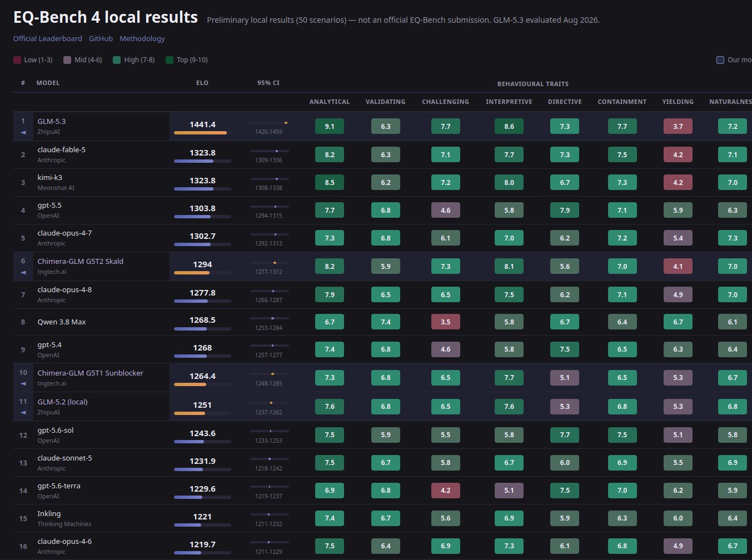Sort by the DIRECTIVE column header
The height and width of the screenshot is (560, 752).
[x=565, y=102]
